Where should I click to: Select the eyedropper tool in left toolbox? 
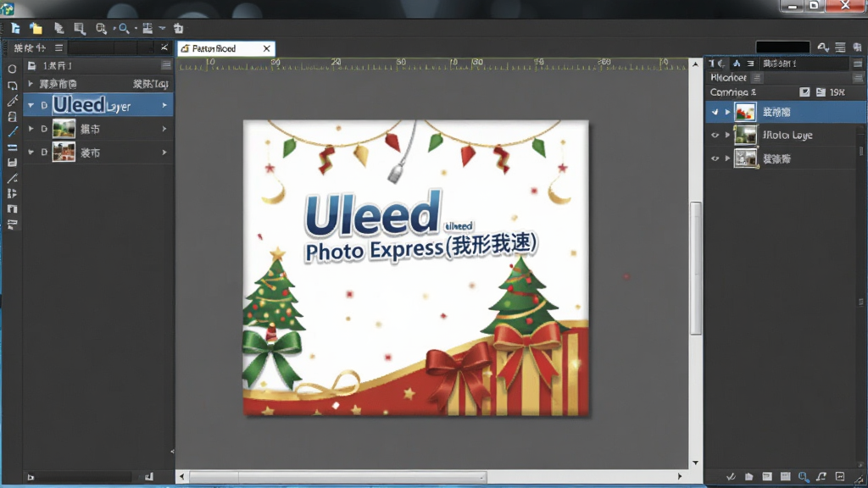[12, 101]
